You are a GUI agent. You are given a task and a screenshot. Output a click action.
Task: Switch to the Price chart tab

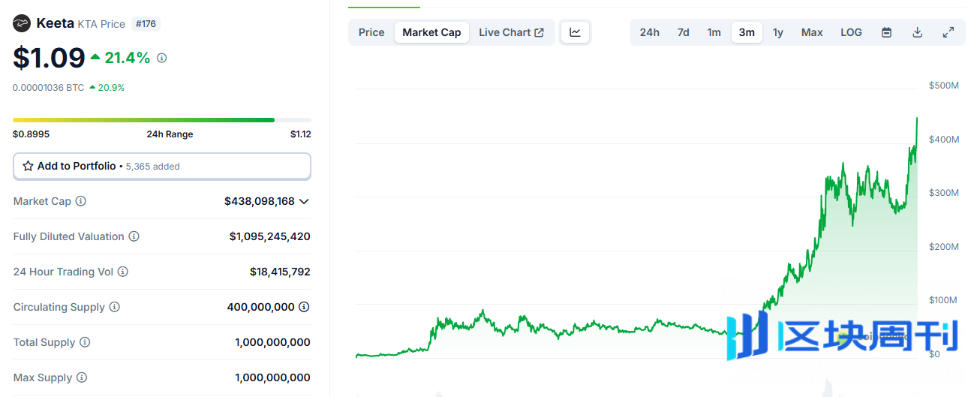click(x=371, y=32)
